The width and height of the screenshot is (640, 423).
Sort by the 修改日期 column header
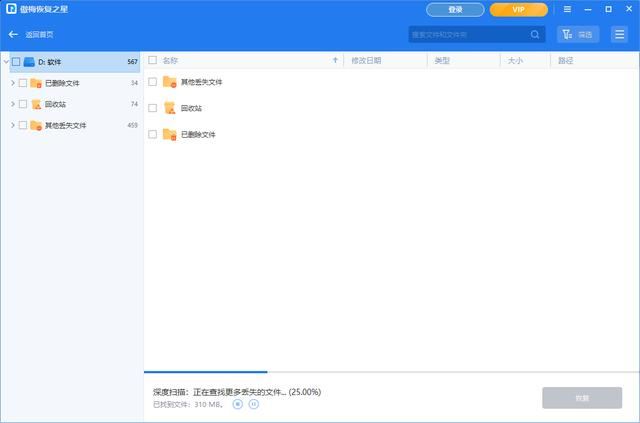coord(385,60)
